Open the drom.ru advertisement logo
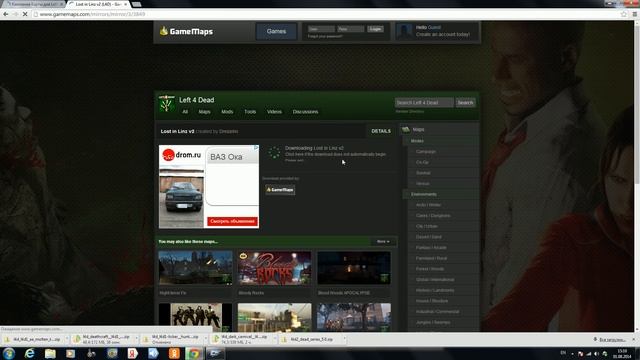The height and width of the screenshot is (360, 640). point(182,155)
